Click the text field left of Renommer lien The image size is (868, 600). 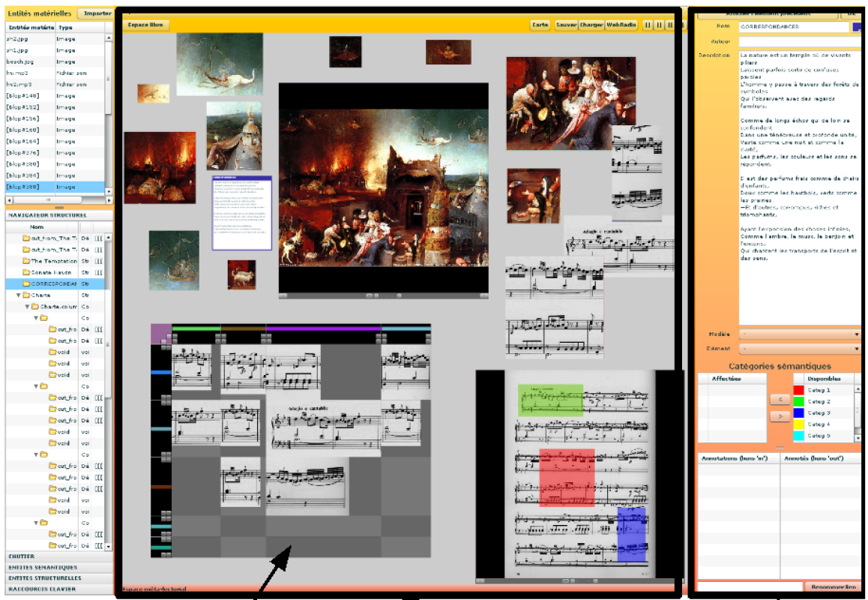tap(750, 586)
